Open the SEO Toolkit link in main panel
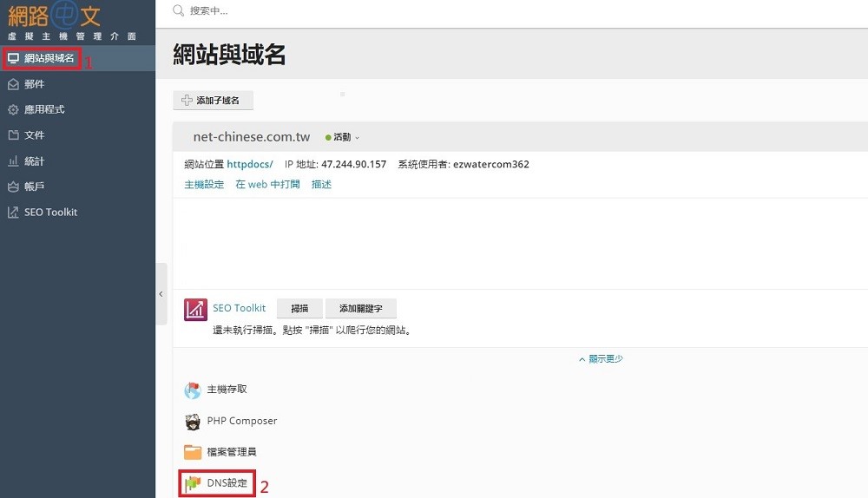Screen dimensions: 868x498 (240, 308)
